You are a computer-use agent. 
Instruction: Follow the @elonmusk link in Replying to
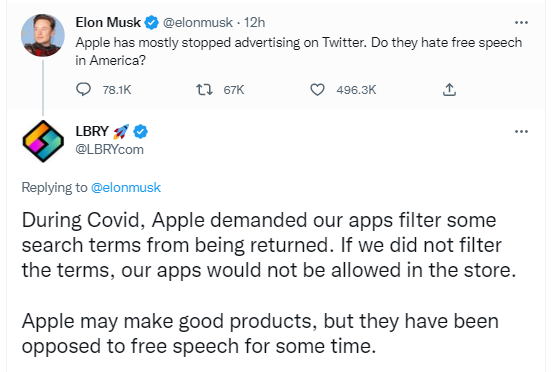[126, 188]
